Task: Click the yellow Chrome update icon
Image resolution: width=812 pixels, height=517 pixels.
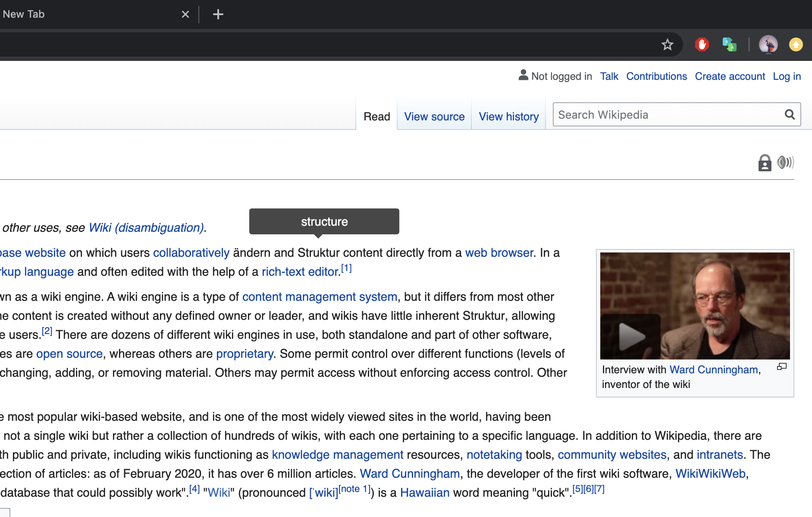Action: 796,44
